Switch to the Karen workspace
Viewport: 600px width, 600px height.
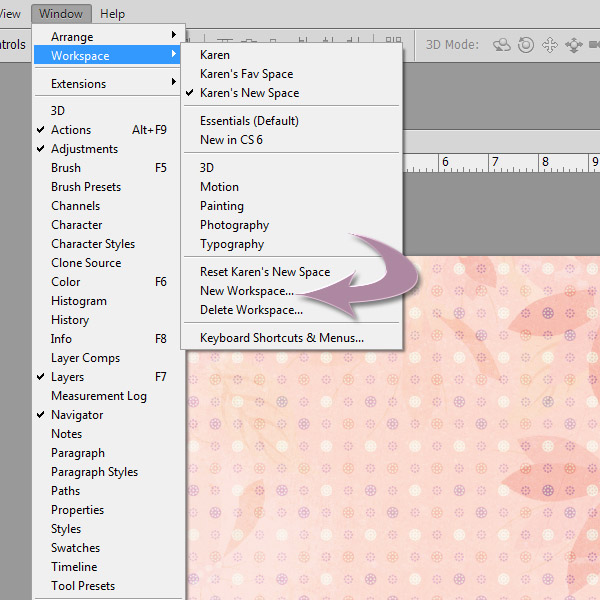pyautogui.click(x=292, y=55)
